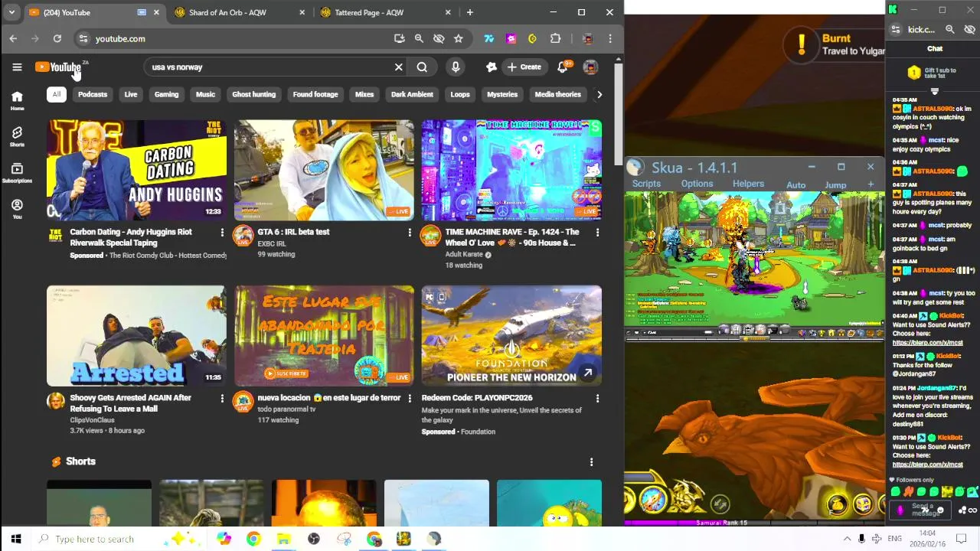Select the Gaming filter chip
Screen dimensions: 980x551
point(166,94)
